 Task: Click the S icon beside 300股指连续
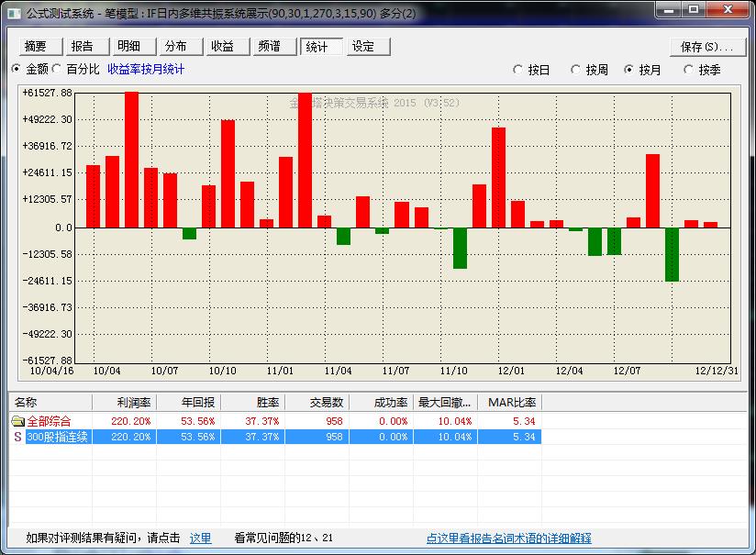[x=17, y=437]
